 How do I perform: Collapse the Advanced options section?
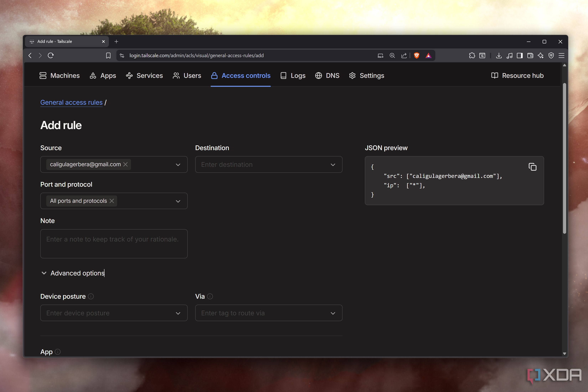[73, 273]
